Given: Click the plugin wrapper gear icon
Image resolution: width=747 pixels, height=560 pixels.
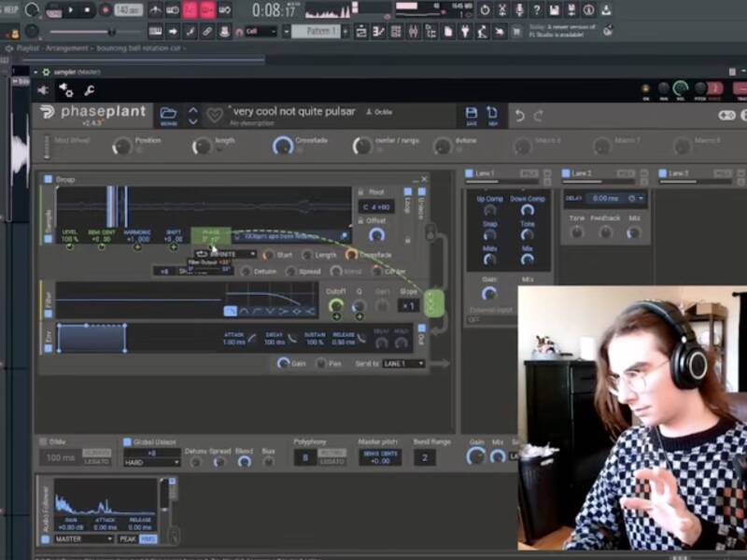Looking at the screenshot, I should (66, 91).
